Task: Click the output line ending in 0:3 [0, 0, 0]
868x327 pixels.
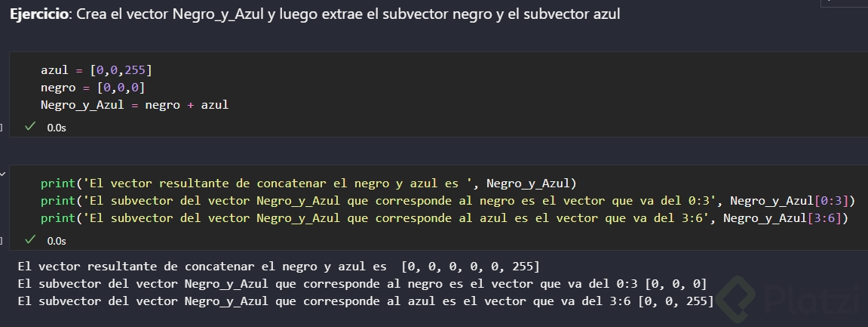Action: 361,284
